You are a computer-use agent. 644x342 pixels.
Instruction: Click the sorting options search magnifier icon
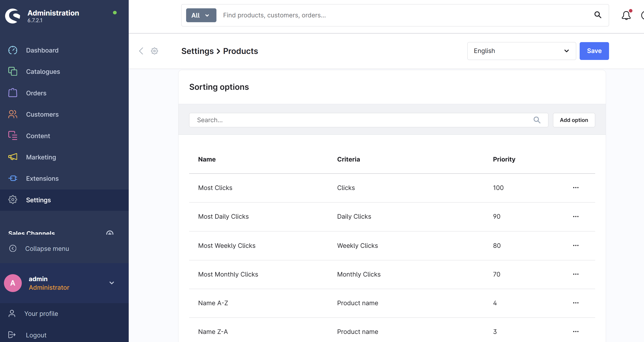(537, 120)
